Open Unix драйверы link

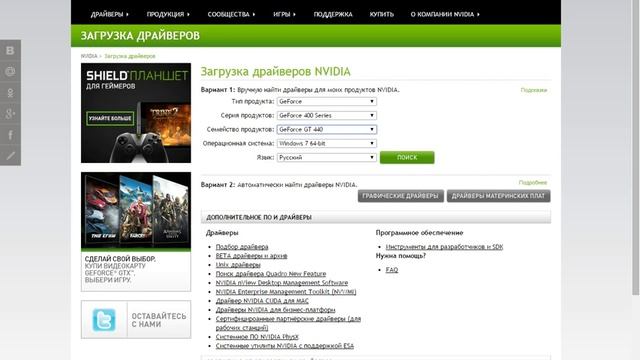point(238,264)
